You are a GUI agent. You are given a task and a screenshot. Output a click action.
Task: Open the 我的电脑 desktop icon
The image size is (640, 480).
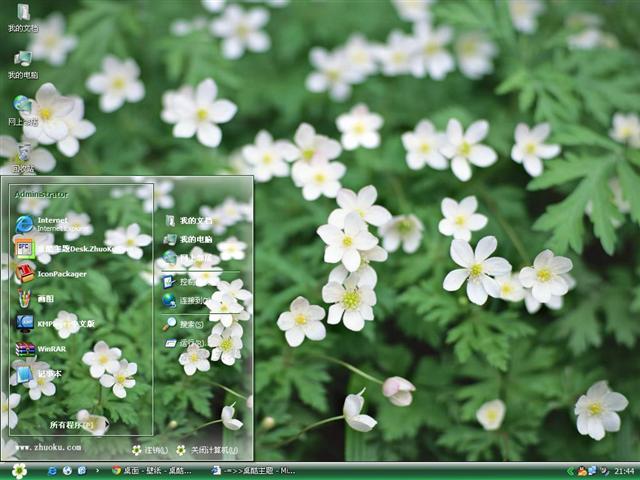click(23, 64)
